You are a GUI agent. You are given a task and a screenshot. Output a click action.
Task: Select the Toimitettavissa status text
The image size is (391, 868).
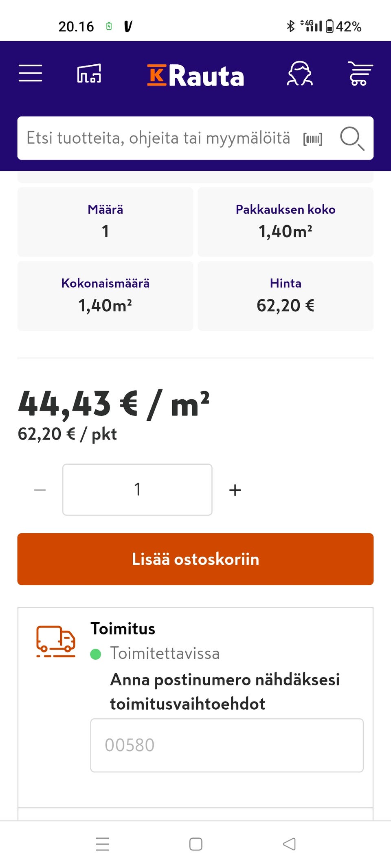tap(165, 653)
